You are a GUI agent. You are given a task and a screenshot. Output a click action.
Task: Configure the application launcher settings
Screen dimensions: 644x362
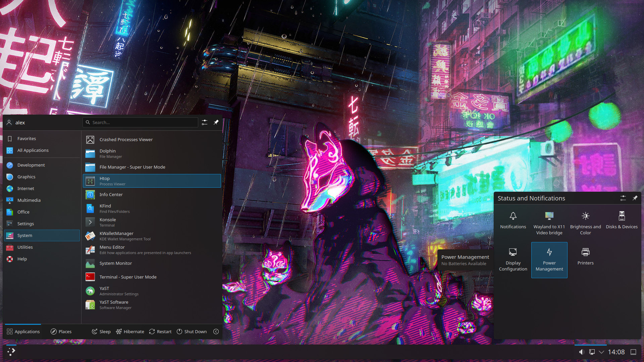(205, 122)
